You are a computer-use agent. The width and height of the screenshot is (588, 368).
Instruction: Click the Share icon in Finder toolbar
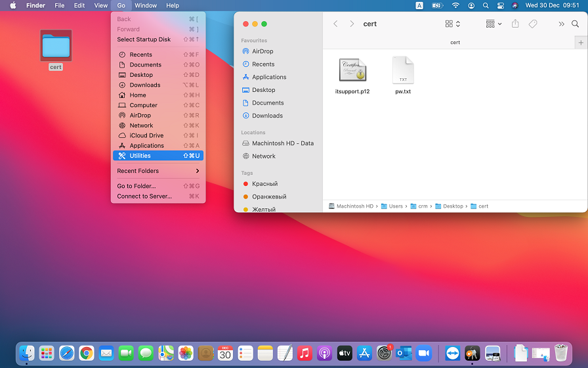(515, 24)
